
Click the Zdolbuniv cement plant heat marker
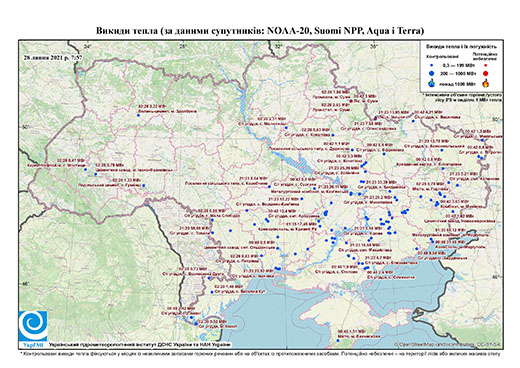click(x=138, y=115)
